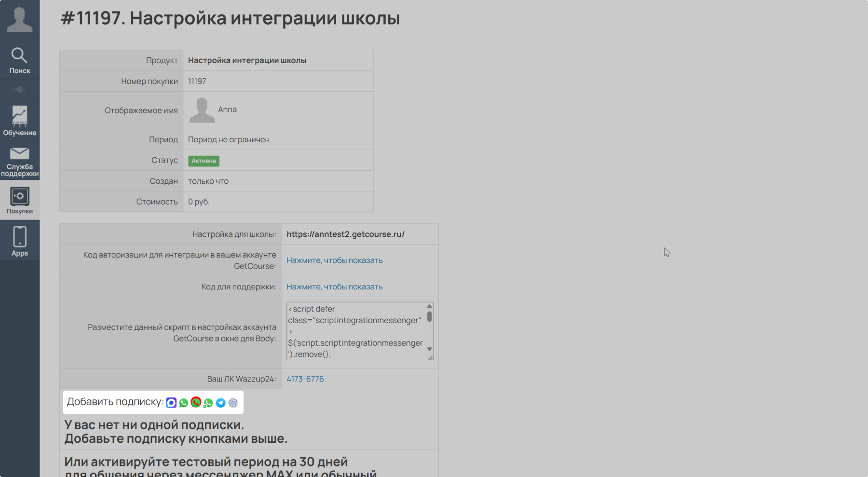
Task: Open Wazzup24 account link 4173-6776
Action: 305,379
